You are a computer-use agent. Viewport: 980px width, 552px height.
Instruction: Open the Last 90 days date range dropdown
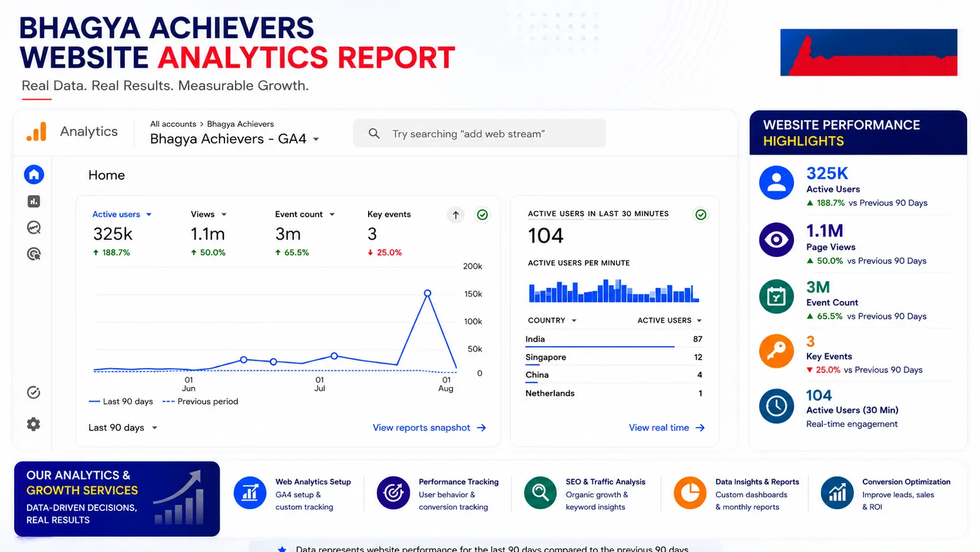click(123, 428)
